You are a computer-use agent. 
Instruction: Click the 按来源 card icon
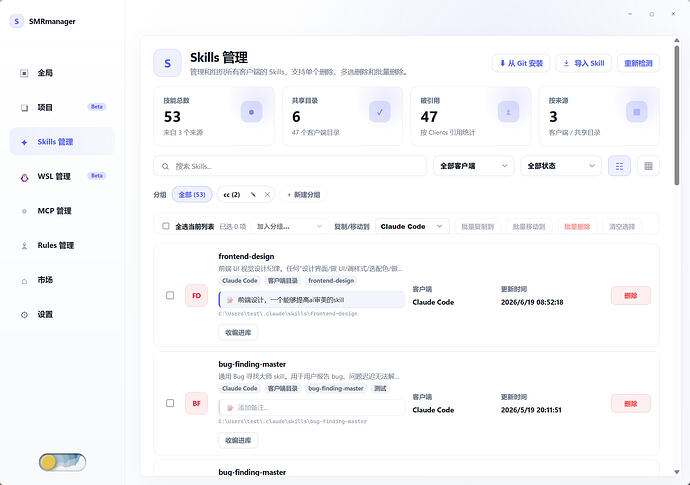coord(637,112)
